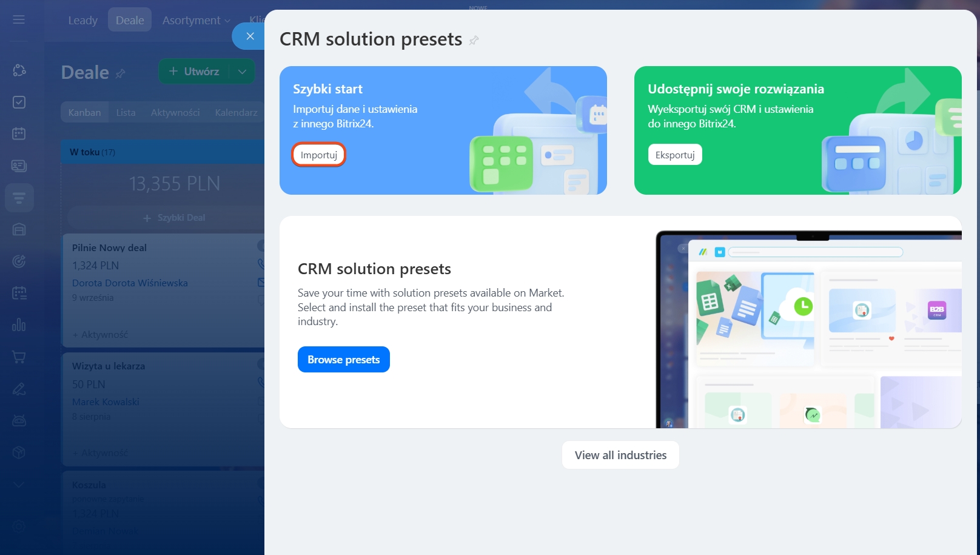Screen dimensions: 980x555
Task: Close the CRM solution presets slider
Action: coord(250,36)
